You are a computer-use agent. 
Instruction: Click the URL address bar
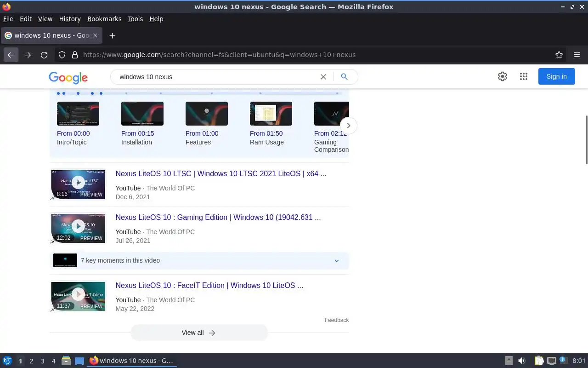310,55
